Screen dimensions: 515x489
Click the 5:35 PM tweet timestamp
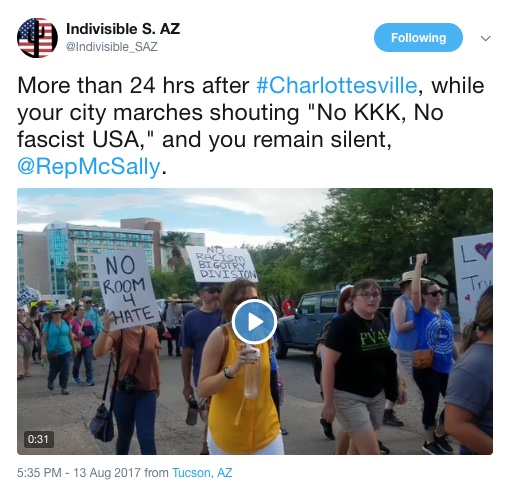tap(39, 472)
